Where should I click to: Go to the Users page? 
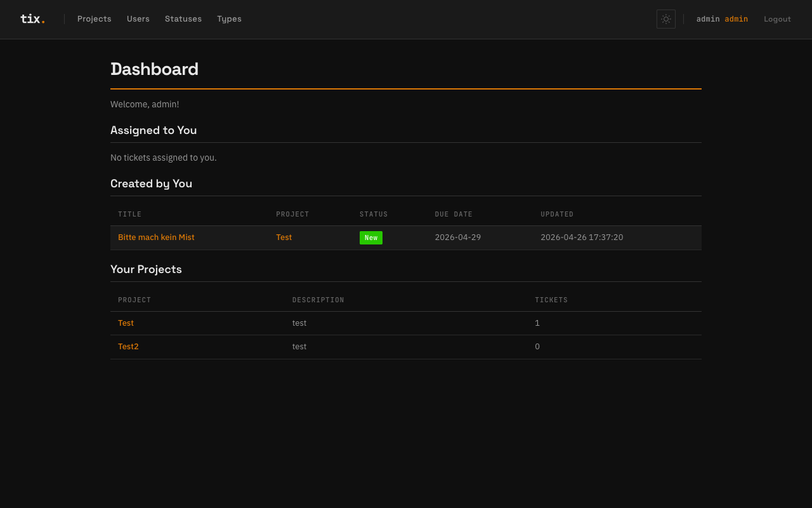[138, 19]
